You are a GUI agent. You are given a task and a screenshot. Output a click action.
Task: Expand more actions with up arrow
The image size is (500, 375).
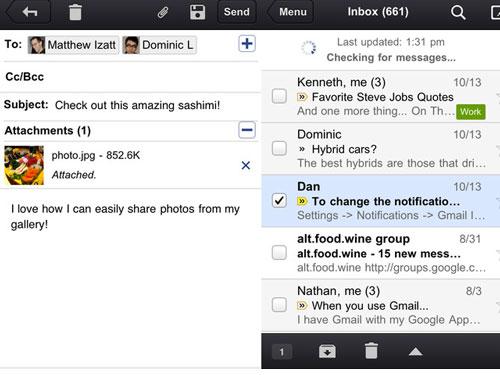tap(415, 351)
